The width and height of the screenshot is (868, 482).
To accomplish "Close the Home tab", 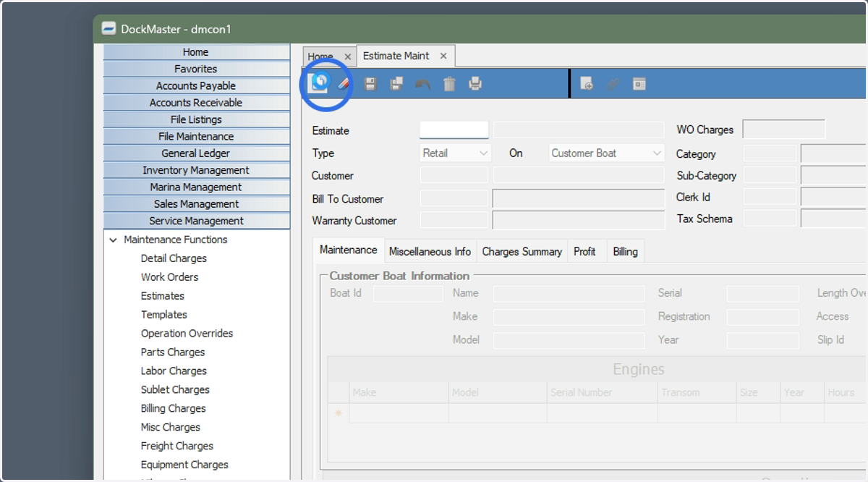I will [x=347, y=56].
